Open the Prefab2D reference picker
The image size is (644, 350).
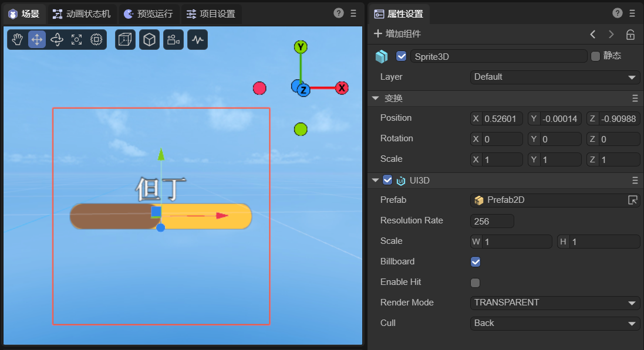coord(632,200)
